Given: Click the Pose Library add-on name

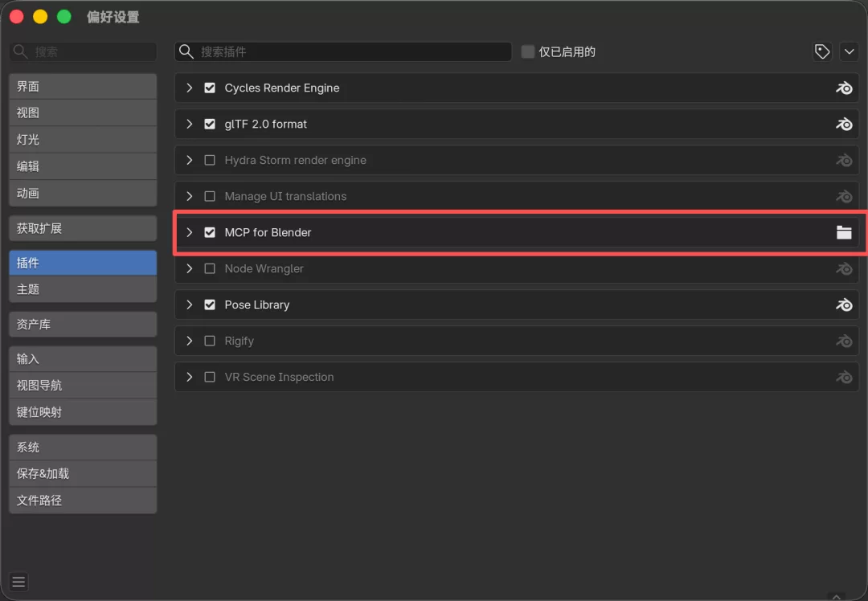Looking at the screenshot, I should click(x=257, y=305).
